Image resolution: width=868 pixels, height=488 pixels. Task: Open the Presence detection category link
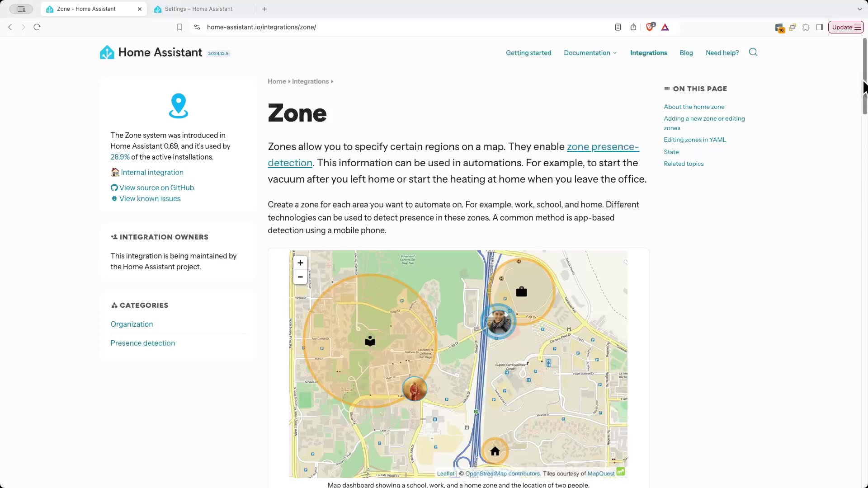142,343
